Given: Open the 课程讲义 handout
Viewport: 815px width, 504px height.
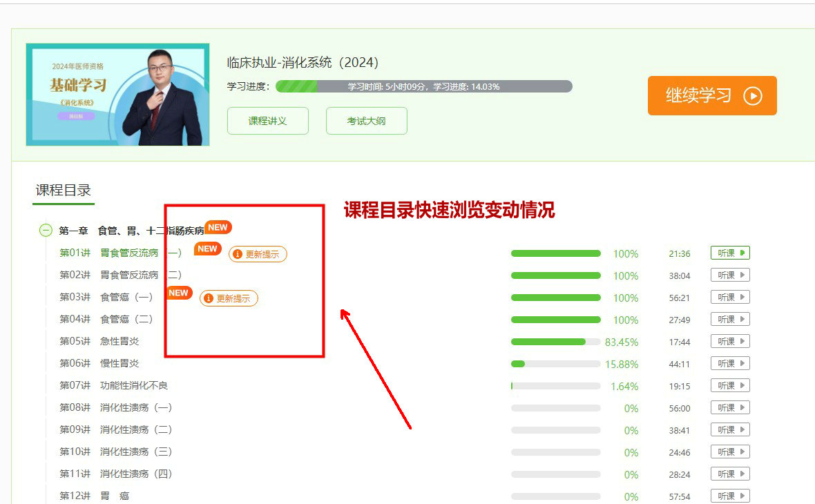Looking at the screenshot, I should click(267, 121).
